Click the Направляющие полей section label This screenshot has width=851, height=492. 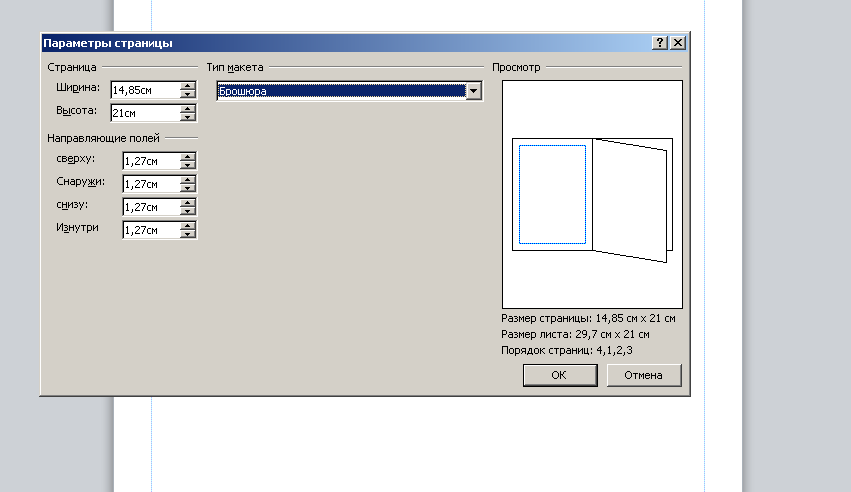[x=103, y=138]
